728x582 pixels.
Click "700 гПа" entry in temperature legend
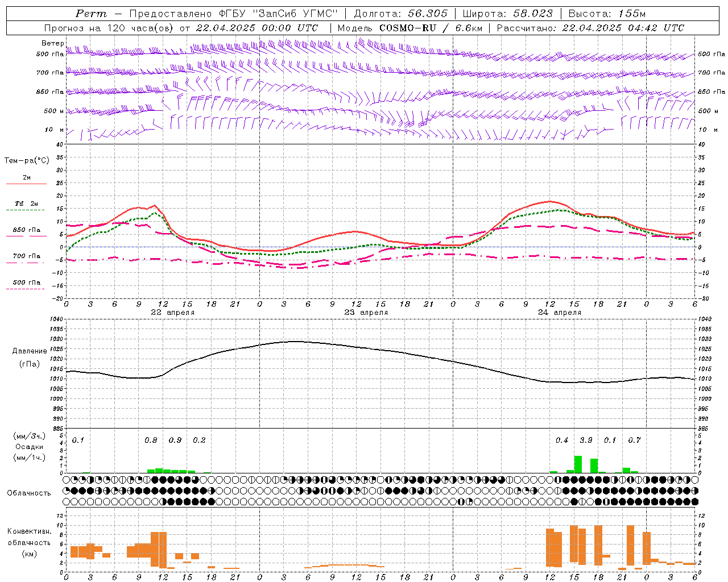27,256
